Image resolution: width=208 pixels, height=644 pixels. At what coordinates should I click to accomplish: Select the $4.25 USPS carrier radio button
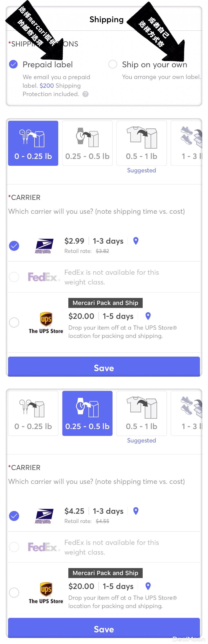coord(14,516)
